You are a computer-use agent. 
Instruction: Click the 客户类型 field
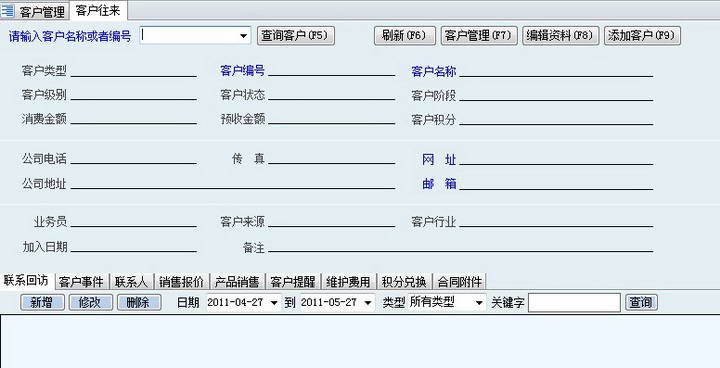point(134,70)
